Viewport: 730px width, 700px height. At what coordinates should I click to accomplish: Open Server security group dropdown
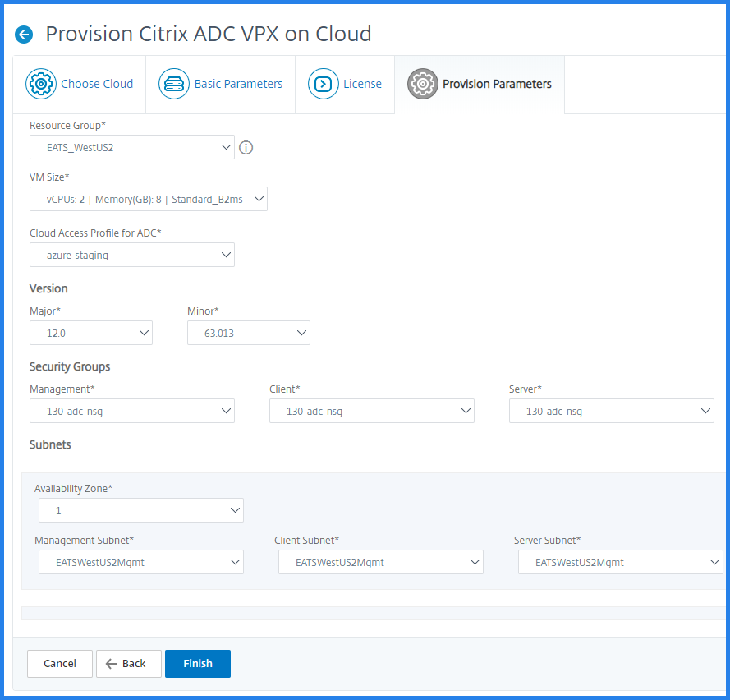pyautogui.click(x=612, y=411)
